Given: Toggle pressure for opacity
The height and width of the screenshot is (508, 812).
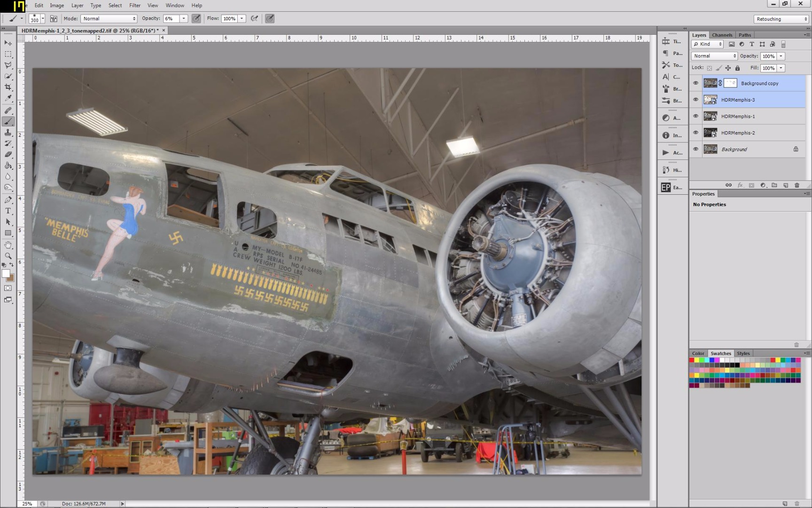Looking at the screenshot, I should [x=196, y=19].
